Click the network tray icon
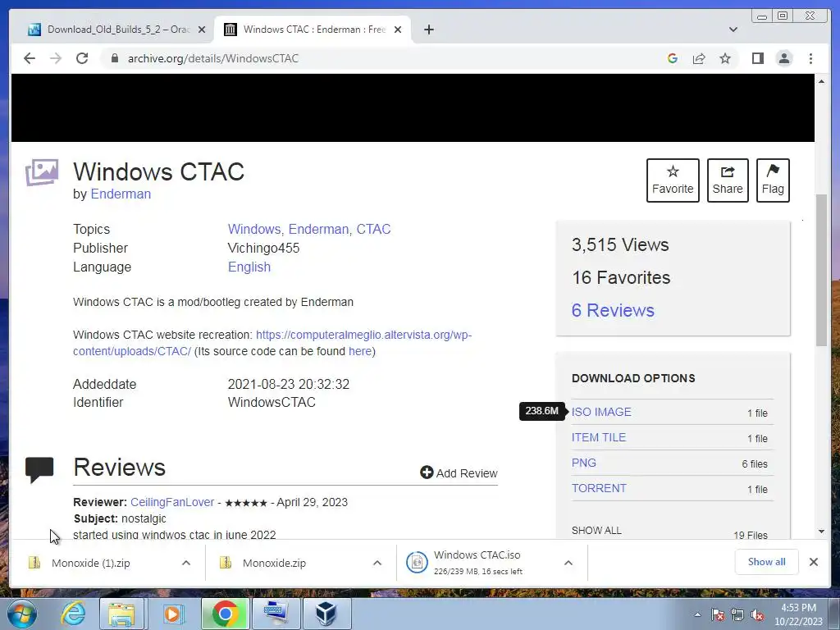The width and height of the screenshot is (840, 630). coord(737,614)
